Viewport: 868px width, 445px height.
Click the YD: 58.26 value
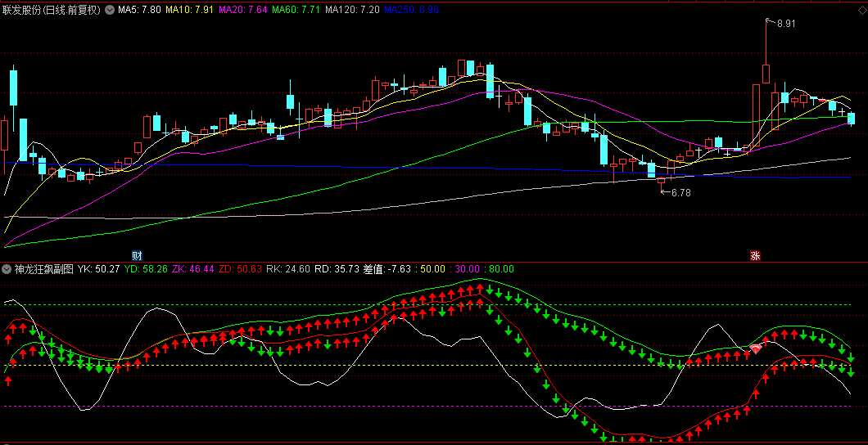coord(146,269)
